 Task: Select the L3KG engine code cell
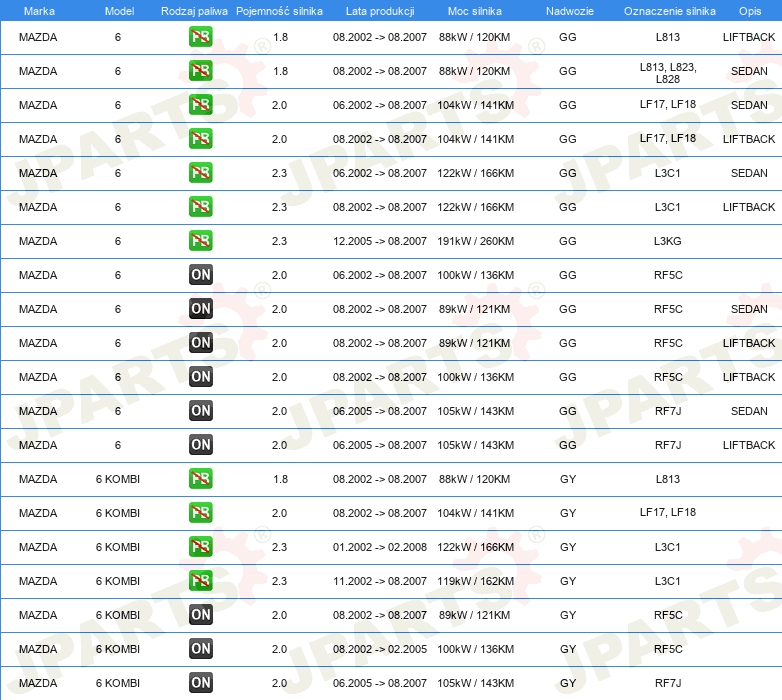coord(668,241)
